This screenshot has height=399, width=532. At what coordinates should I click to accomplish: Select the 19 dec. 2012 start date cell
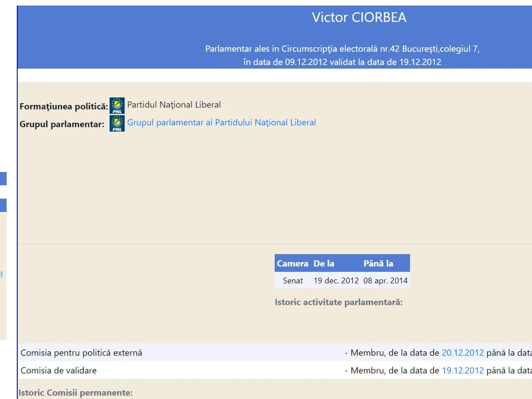point(336,281)
